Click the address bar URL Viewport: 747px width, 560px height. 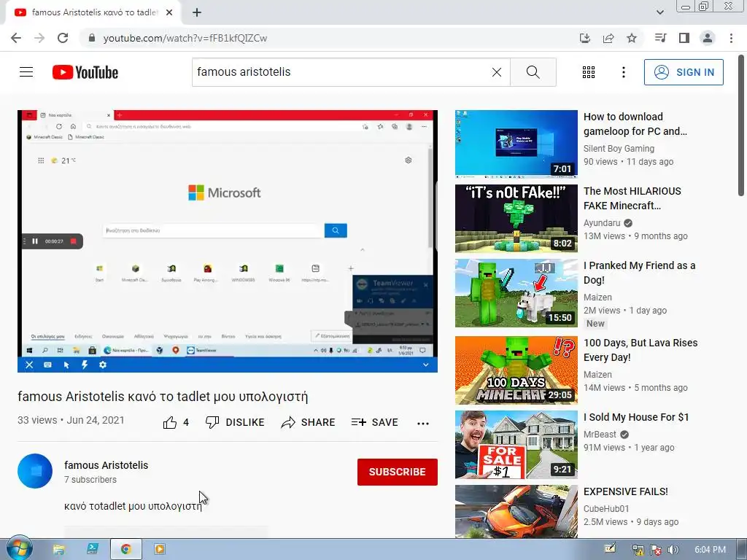[x=185, y=38]
